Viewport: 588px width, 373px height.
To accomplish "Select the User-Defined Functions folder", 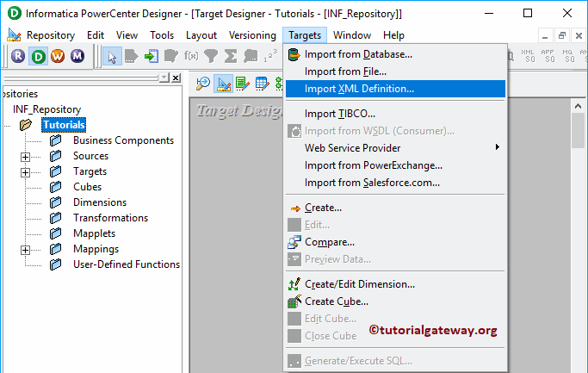I will [127, 264].
